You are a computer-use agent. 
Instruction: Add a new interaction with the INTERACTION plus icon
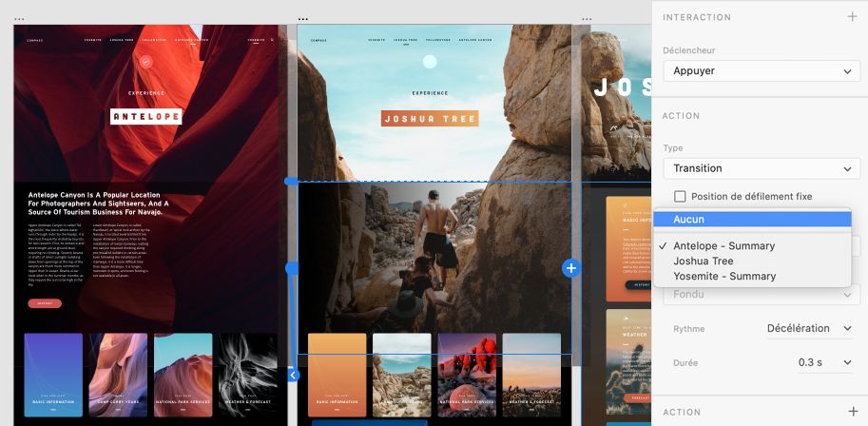pyautogui.click(x=852, y=16)
